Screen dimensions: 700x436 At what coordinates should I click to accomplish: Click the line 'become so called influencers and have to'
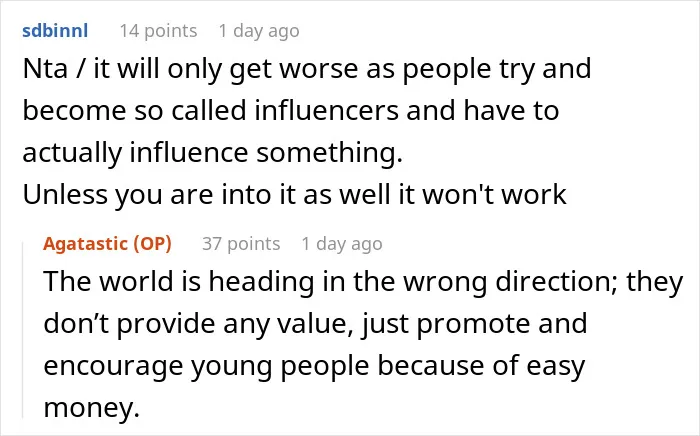[291, 111]
